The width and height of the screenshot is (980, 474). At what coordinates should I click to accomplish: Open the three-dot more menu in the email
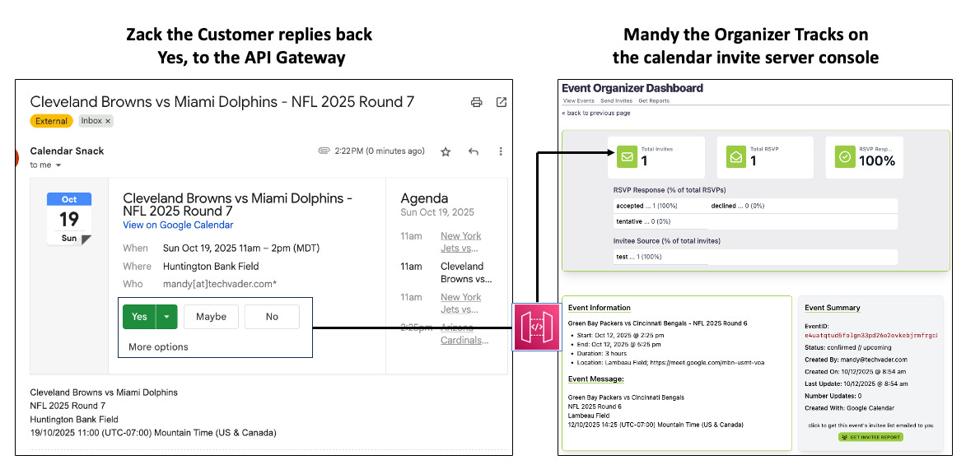501,151
